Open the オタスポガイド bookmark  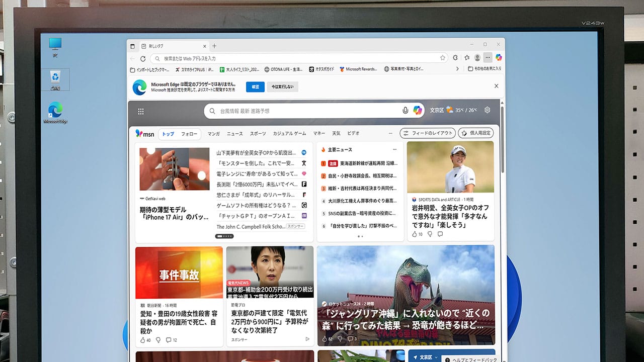(321, 69)
